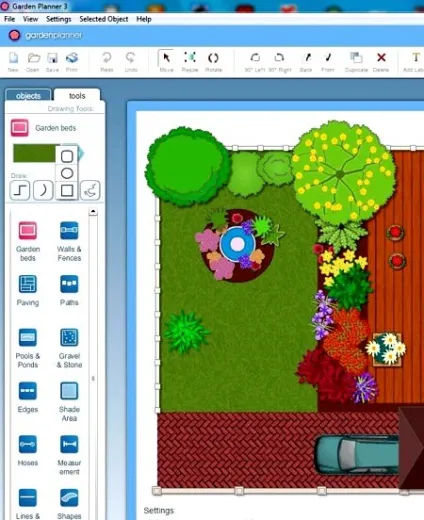Image resolution: width=424 pixels, height=520 pixels.
Task: Click the Undo toolbar icon
Action: coord(131,58)
